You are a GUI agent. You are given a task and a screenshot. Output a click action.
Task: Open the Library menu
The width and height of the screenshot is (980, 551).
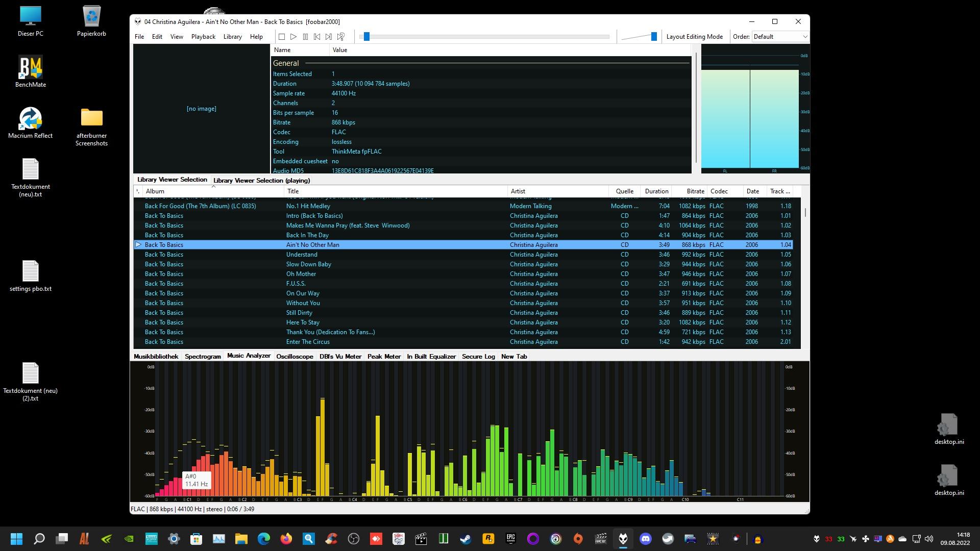pos(233,37)
